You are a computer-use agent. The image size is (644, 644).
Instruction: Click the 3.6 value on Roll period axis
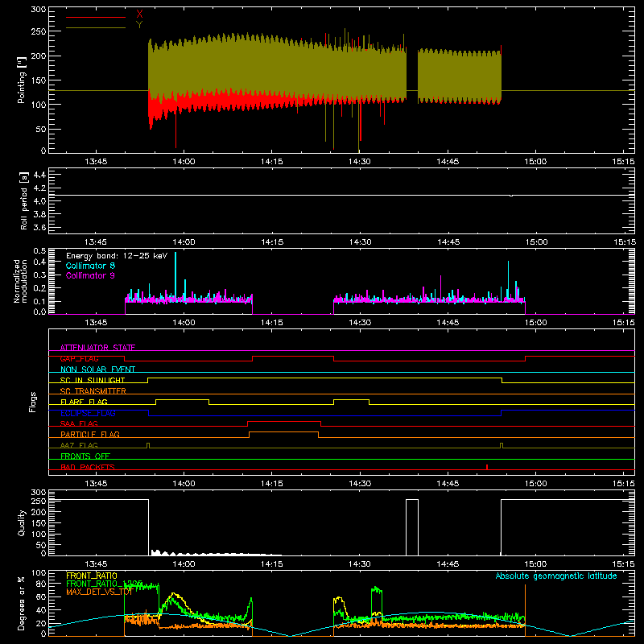pyautogui.click(x=39, y=227)
